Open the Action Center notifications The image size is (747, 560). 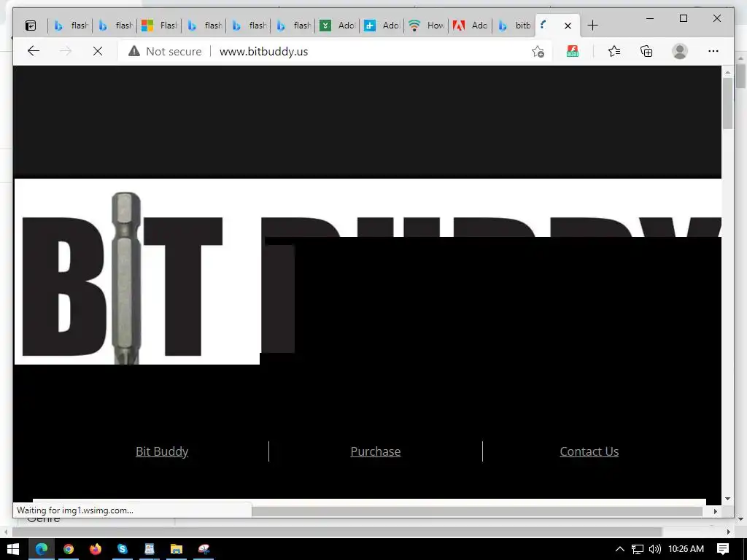[723, 549]
